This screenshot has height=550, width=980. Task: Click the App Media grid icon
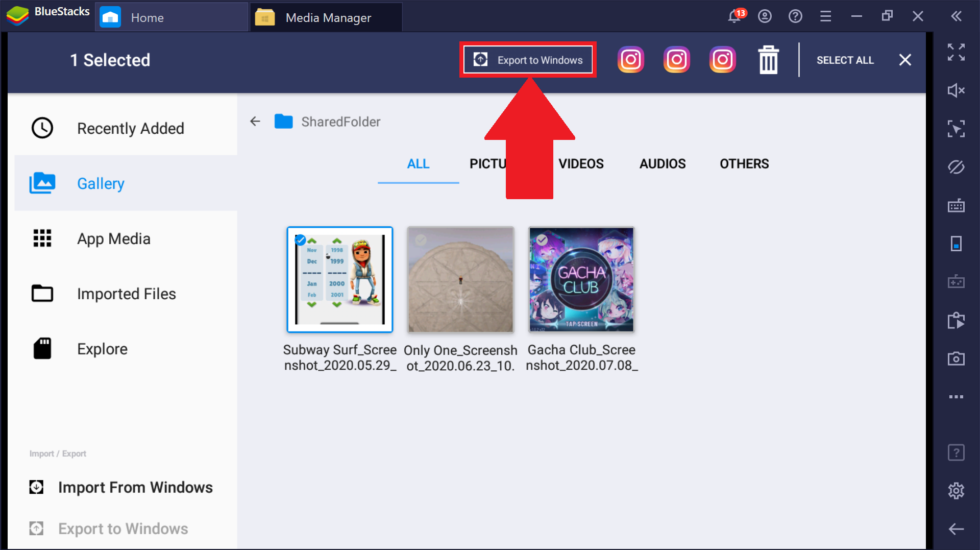tap(42, 238)
